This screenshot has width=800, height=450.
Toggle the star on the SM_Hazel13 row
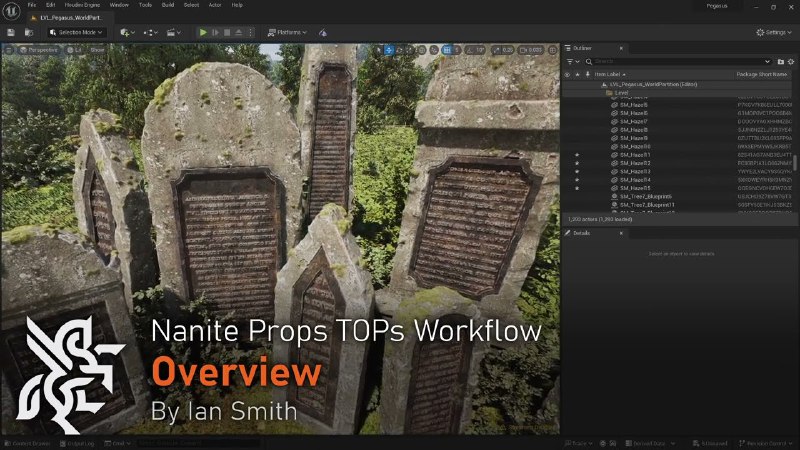[x=577, y=171]
